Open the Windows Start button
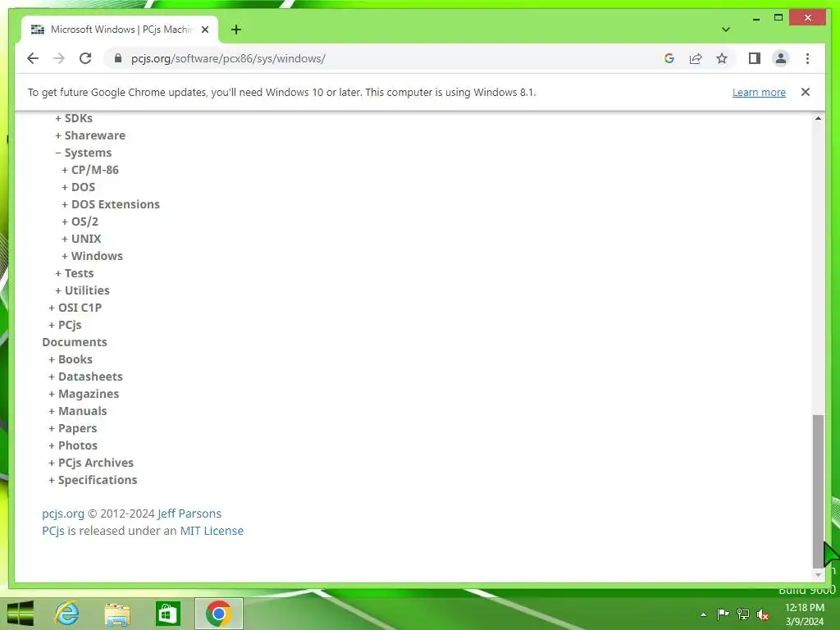The height and width of the screenshot is (630, 840). click(x=21, y=614)
